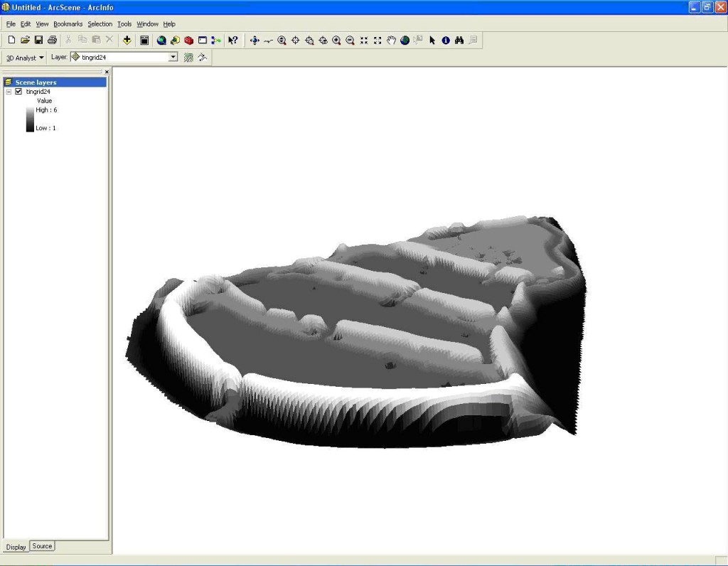Close the table of contents panel
728x566 pixels.
[x=107, y=72]
